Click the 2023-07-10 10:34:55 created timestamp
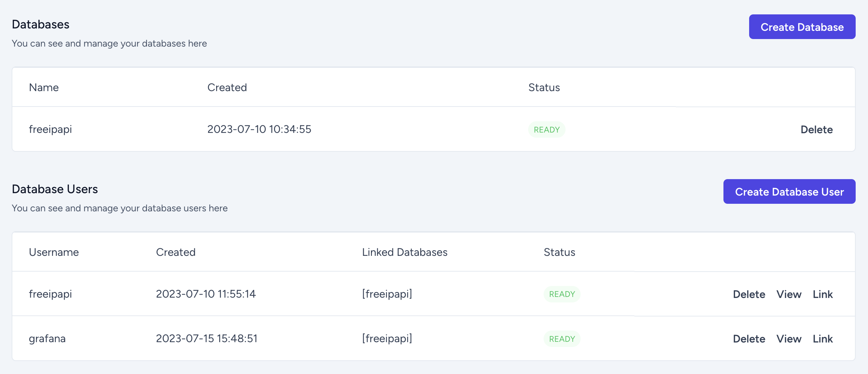This screenshot has width=868, height=374. coord(259,129)
